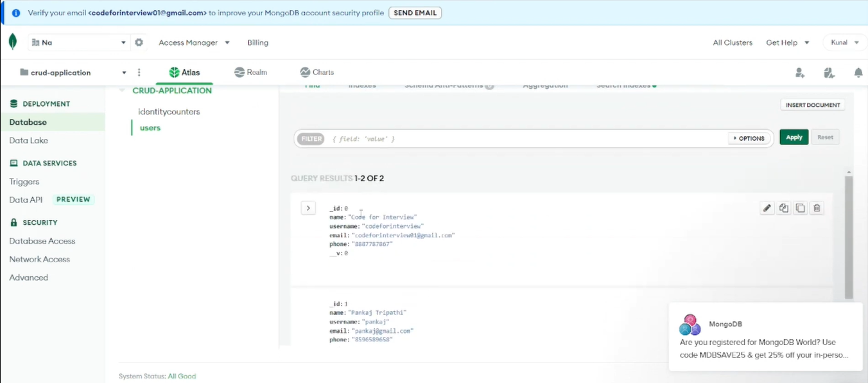Open notifications via the bell icon
The width and height of the screenshot is (868, 383).
[x=858, y=73]
